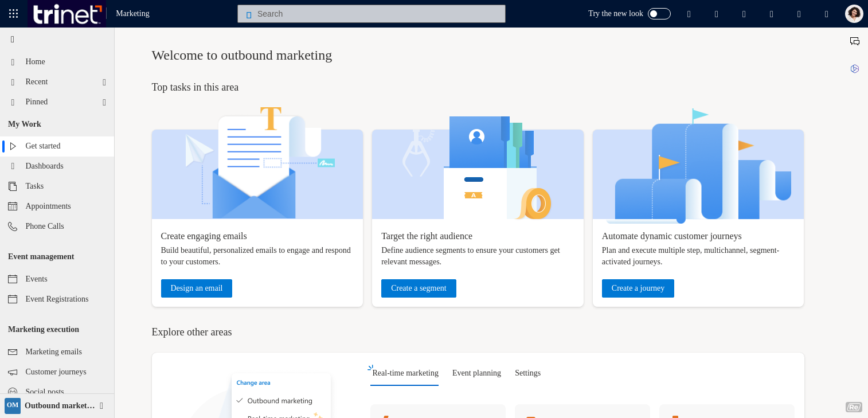The image size is (868, 418).
Task: Click the Tasks clipboard icon in sidebar
Action: 13,186
